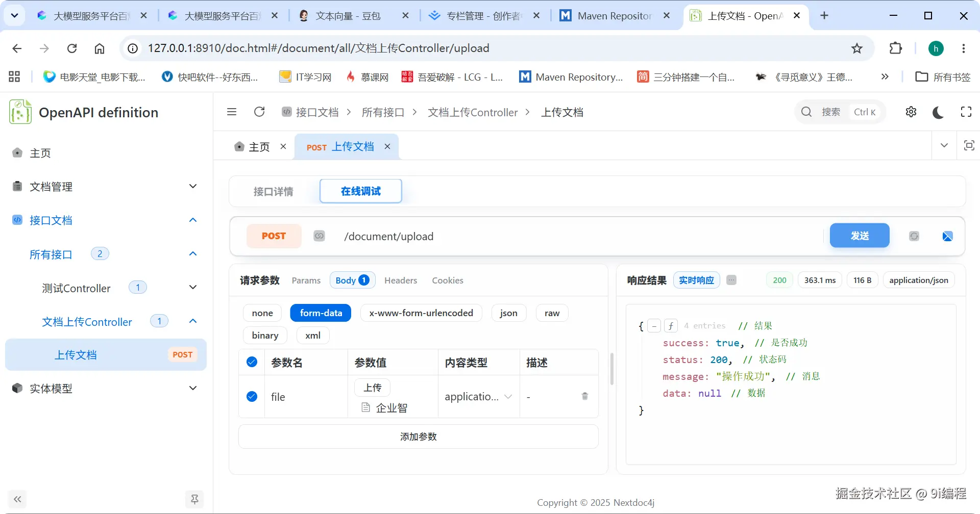980x514 pixels.
Task: Click the blue icon right of reset
Action: 947,236
